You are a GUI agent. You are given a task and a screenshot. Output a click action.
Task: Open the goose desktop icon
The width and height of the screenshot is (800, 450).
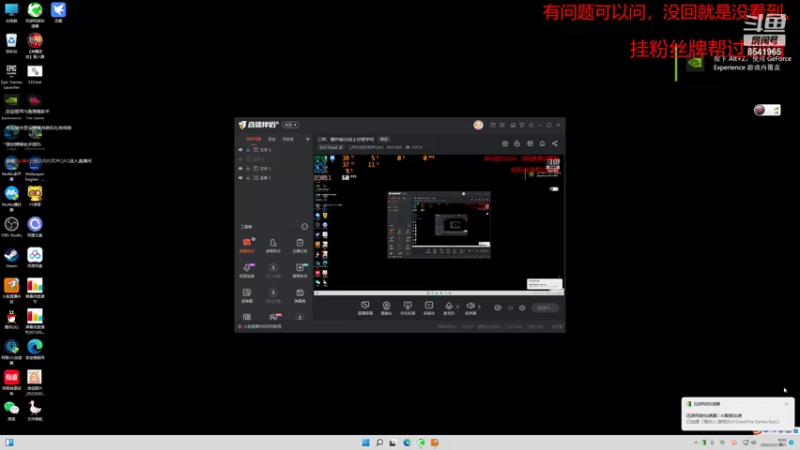tap(35, 411)
